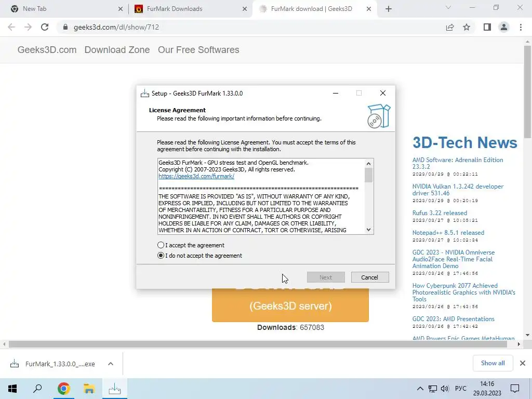
Task: Open the Windows Start menu
Action: [x=12, y=389]
